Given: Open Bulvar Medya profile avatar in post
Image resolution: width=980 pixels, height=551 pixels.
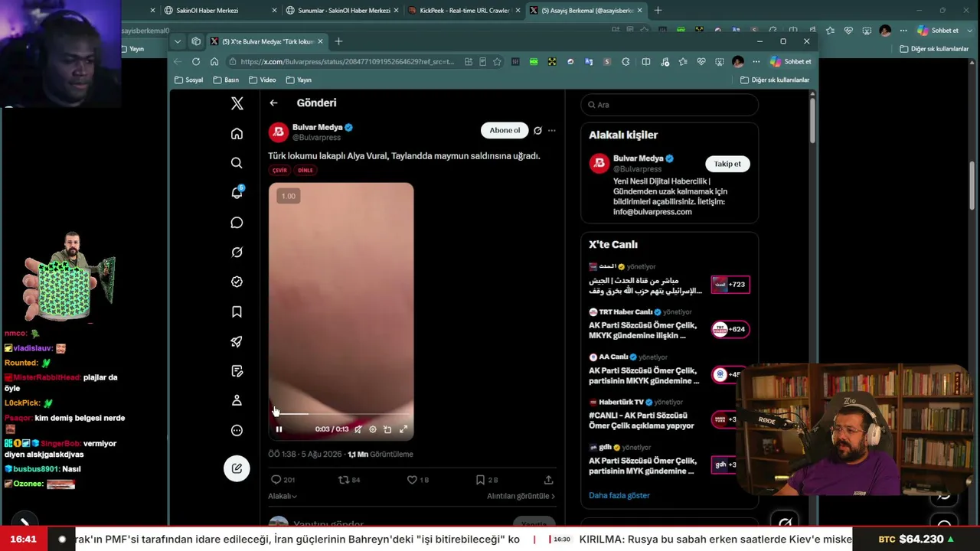Looking at the screenshot, I should coord(278,132).
